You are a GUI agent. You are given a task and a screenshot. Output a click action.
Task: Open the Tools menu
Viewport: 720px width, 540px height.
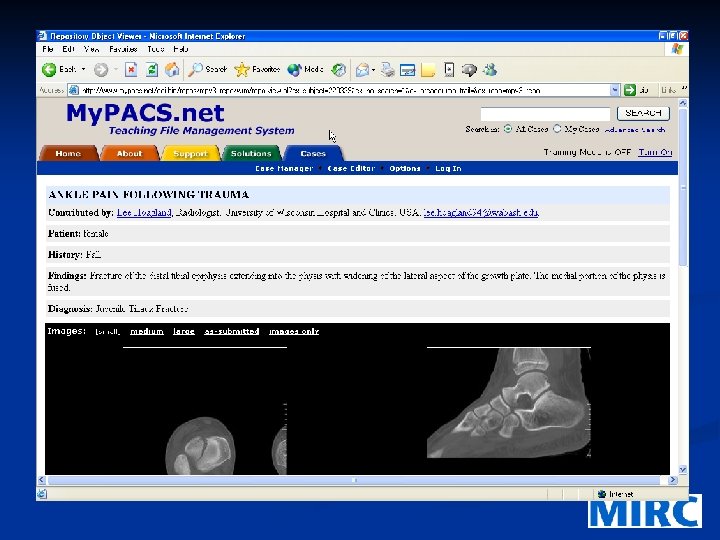(156, 49)
